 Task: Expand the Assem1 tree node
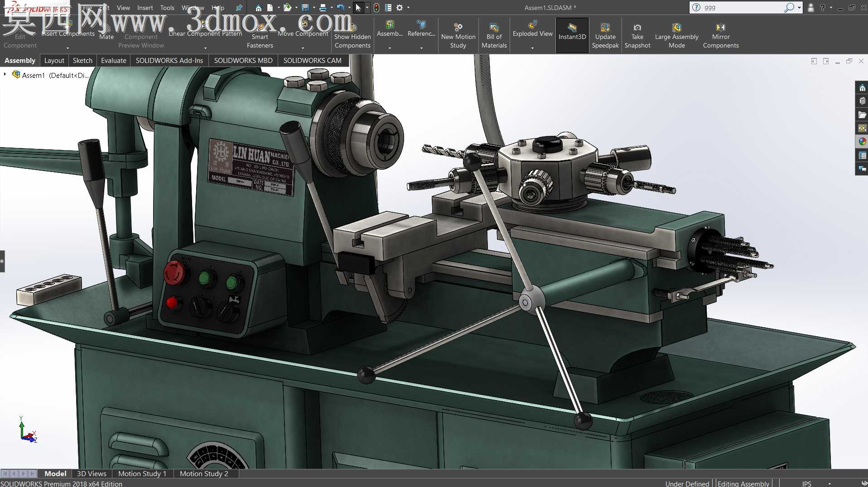coord(5,74)
